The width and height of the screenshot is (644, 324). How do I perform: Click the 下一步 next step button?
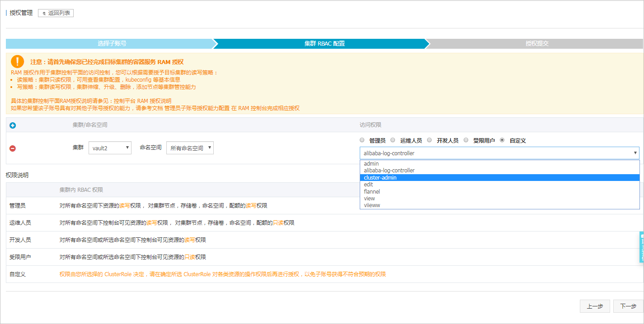(628, 306)
